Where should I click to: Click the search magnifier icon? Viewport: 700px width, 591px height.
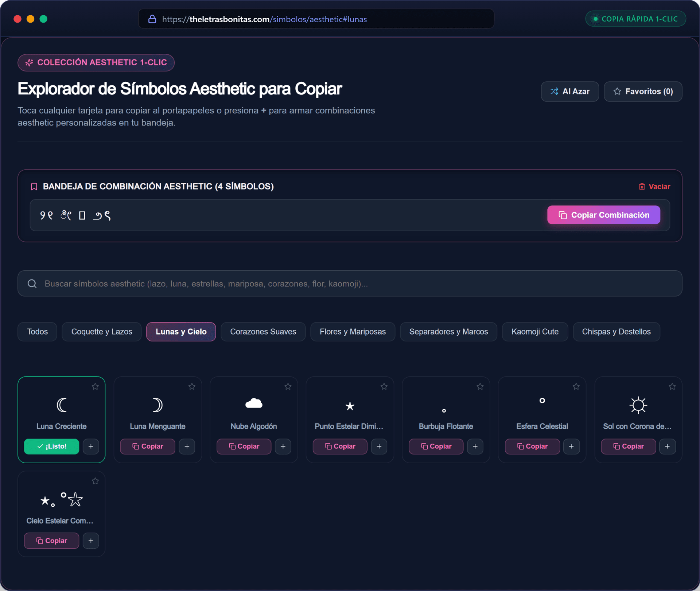[x=32, y=284]
